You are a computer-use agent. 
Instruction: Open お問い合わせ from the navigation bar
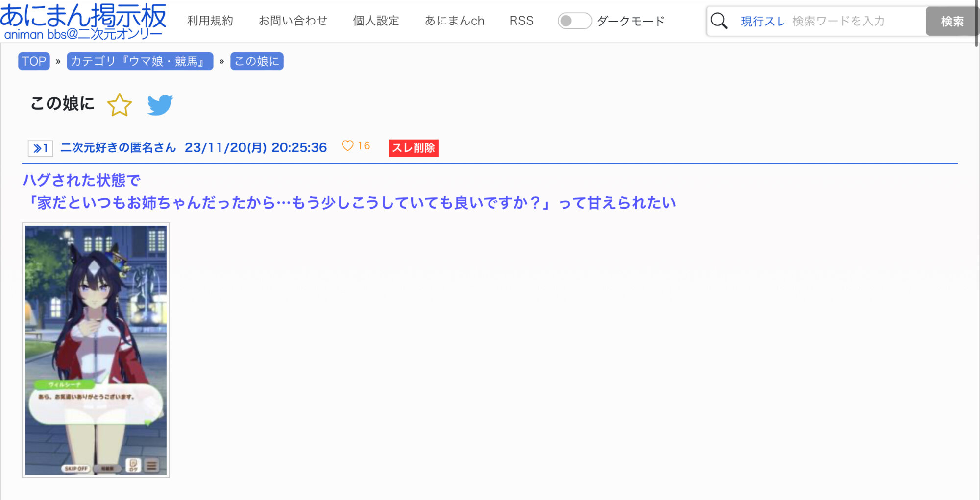(x=293, y=21)
